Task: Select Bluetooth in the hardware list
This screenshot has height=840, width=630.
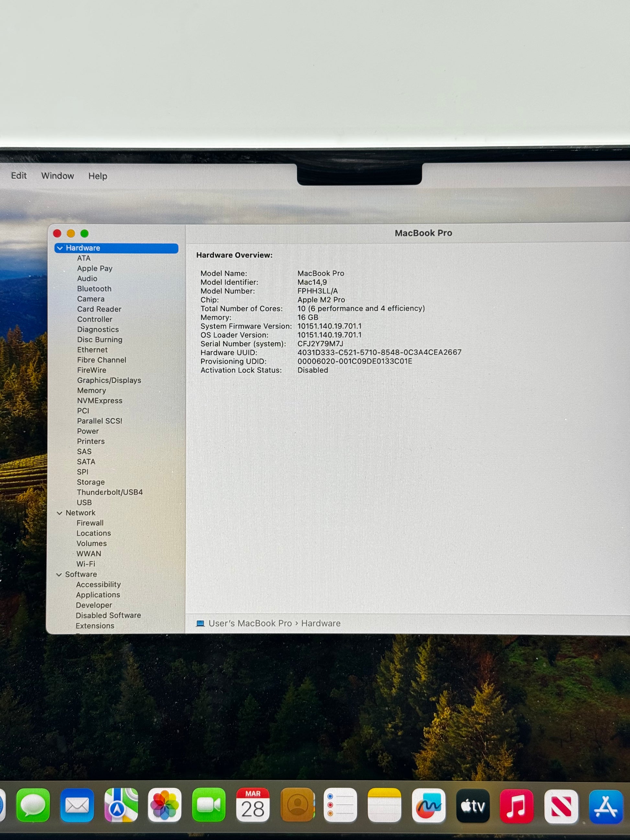Action: tap(94, 289)
